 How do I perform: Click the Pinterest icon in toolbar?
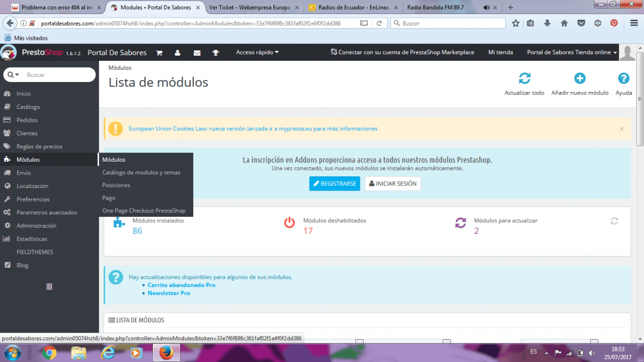(x=614, y=23)
